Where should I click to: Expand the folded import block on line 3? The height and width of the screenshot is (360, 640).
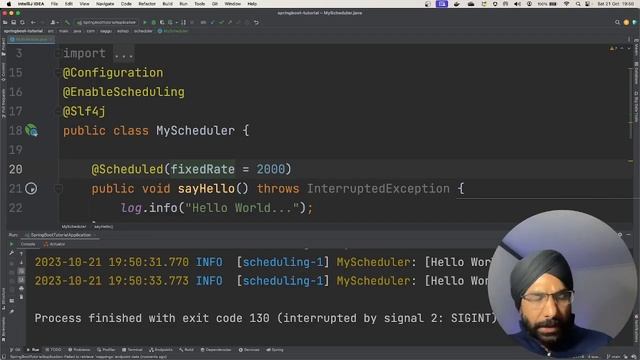point(123,53)
